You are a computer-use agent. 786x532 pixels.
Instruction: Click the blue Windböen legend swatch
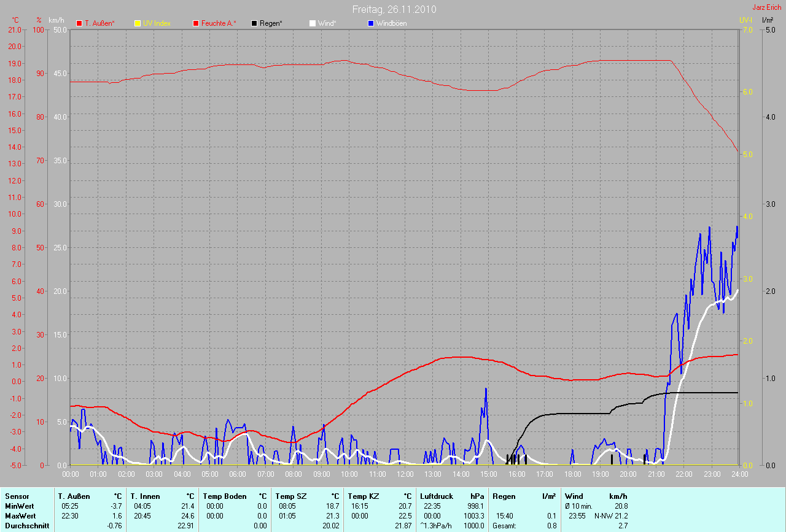point(370,23)
